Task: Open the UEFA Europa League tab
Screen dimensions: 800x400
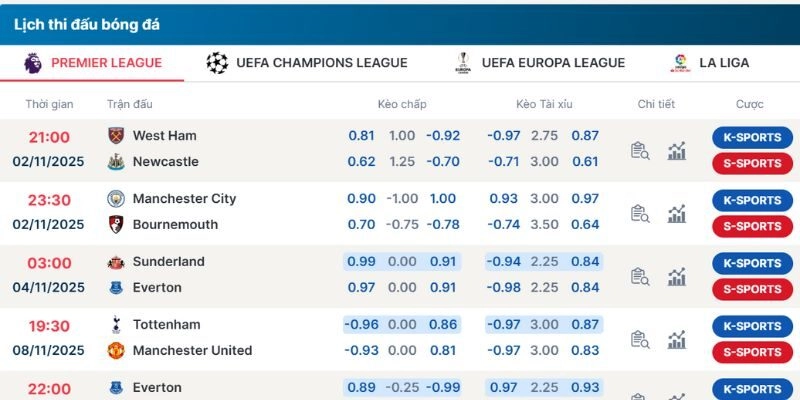Action: click(x=539, y=63)
